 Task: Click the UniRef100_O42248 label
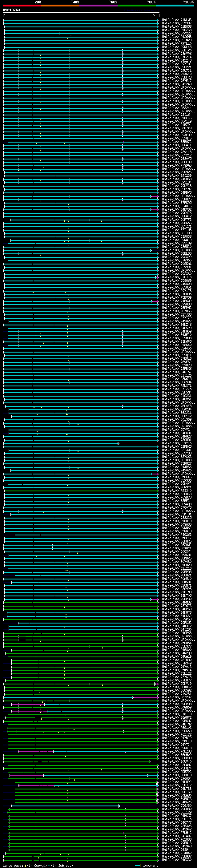pyautogui.click(x=177, y=60)
